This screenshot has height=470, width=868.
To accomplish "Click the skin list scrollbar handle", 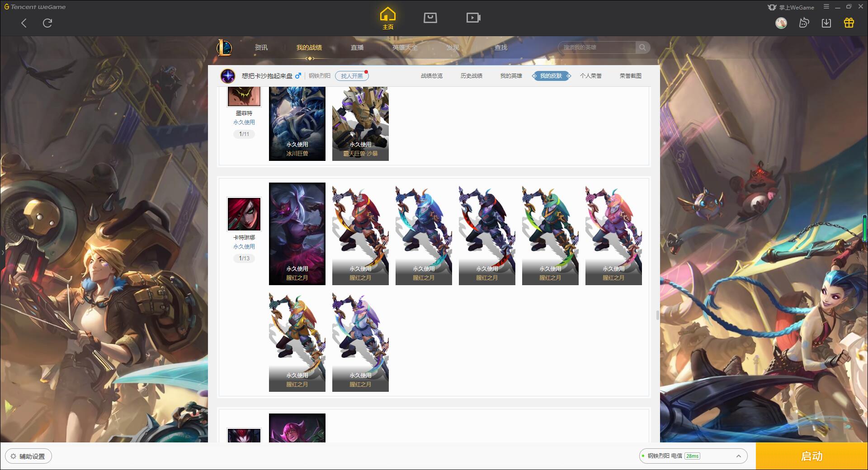I will click(657, 315).
